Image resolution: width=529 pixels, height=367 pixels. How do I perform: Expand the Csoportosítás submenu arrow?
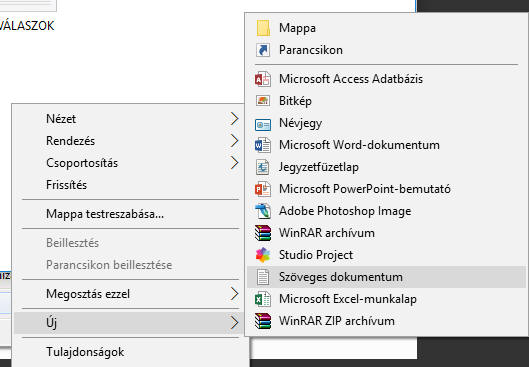(x=234, y=163)
